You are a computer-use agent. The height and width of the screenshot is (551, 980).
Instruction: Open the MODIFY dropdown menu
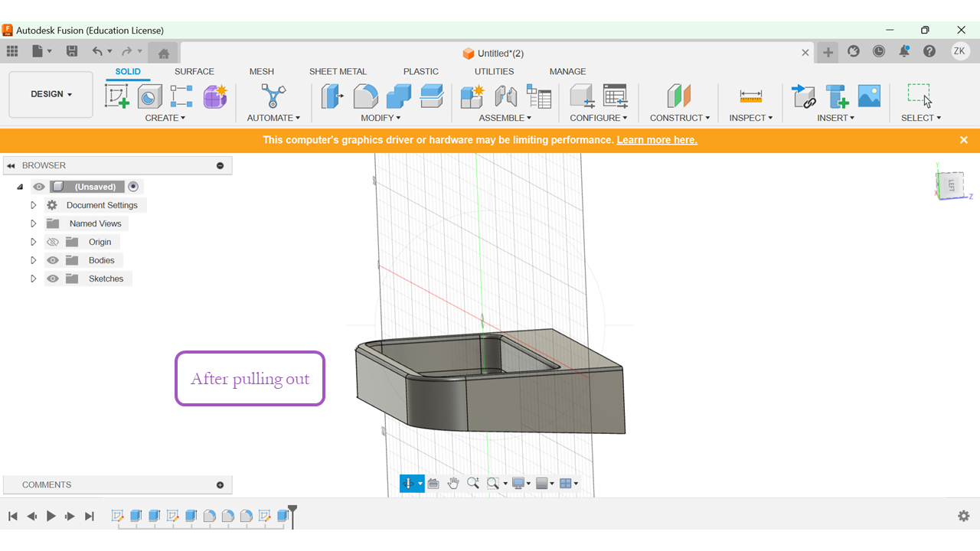point(381,118)
